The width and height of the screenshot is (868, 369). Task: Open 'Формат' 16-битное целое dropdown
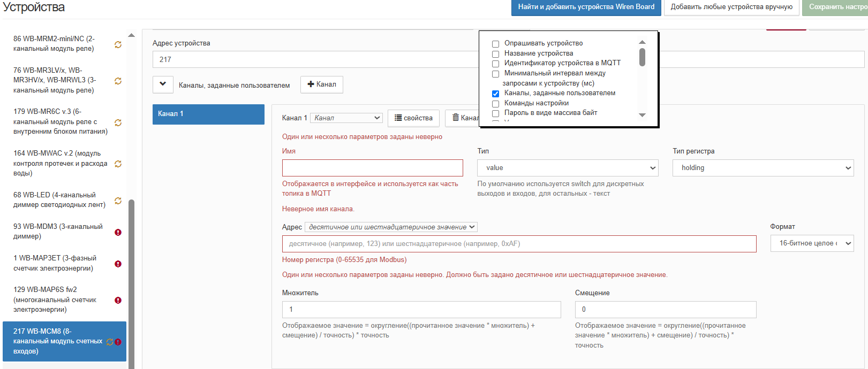click(812, 243)
